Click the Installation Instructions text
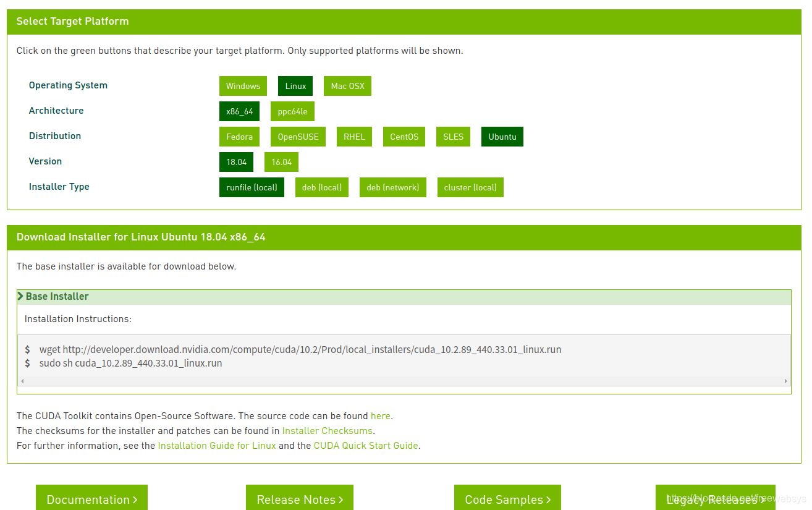Screen dimensions: 812x510 pos(78,319)
